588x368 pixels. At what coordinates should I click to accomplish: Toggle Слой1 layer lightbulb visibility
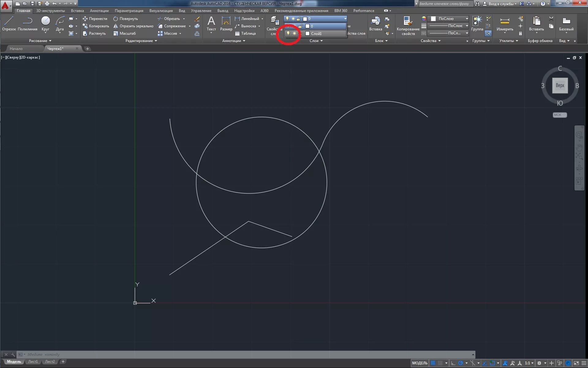click(x=288, y=33)
